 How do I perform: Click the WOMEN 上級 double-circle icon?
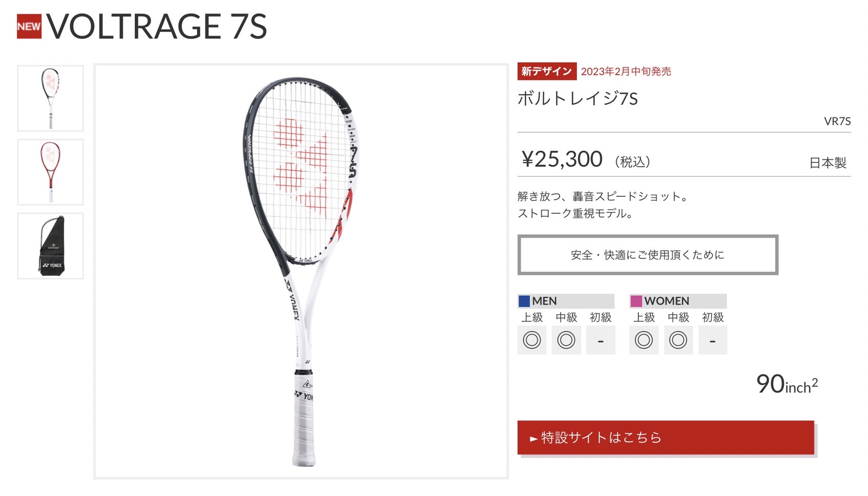[644, 340]
